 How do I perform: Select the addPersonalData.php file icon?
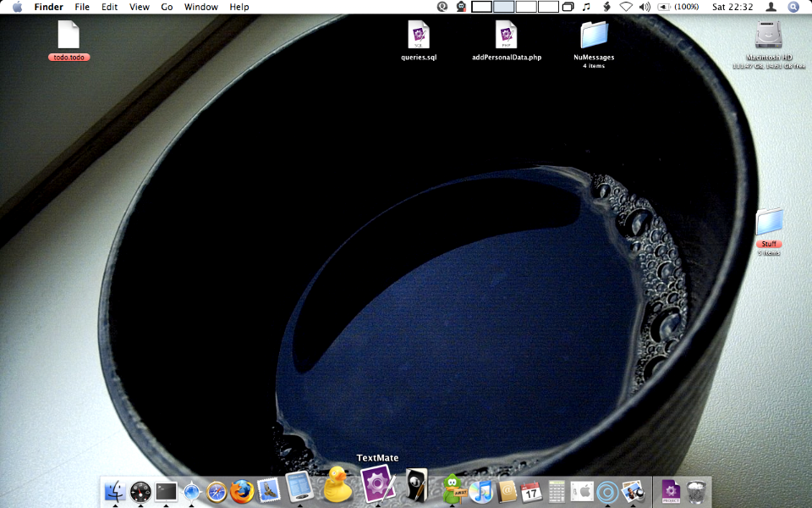(506, 34)
